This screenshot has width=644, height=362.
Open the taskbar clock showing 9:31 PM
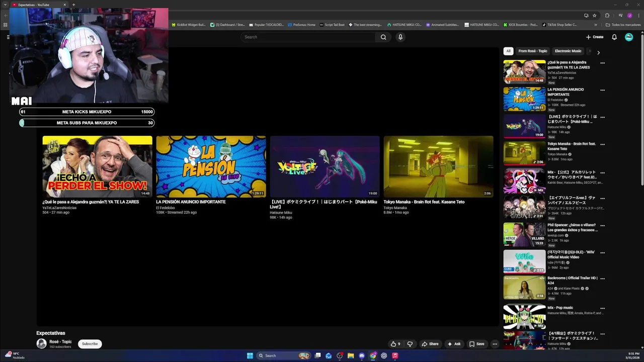coord(632,355)
